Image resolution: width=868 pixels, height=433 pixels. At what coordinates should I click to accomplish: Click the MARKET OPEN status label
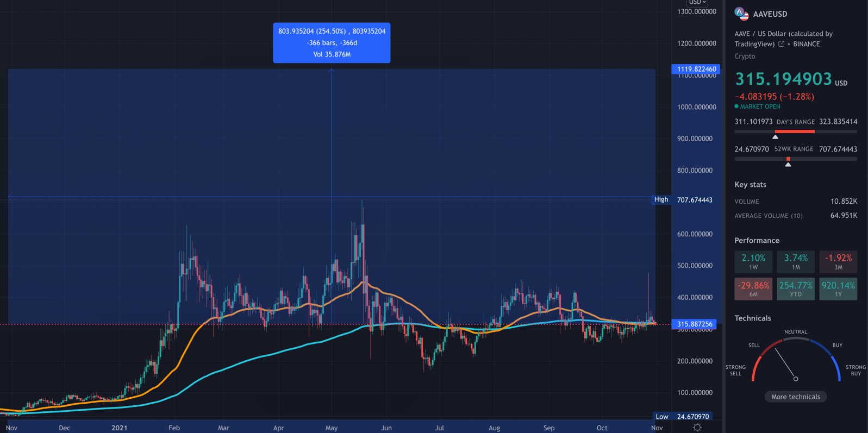tap(760, 106)
